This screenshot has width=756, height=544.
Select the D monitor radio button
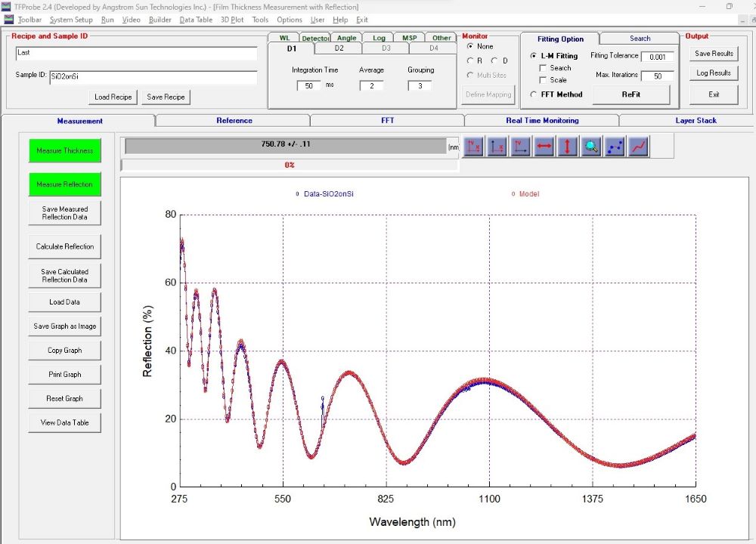pos(494,60)
